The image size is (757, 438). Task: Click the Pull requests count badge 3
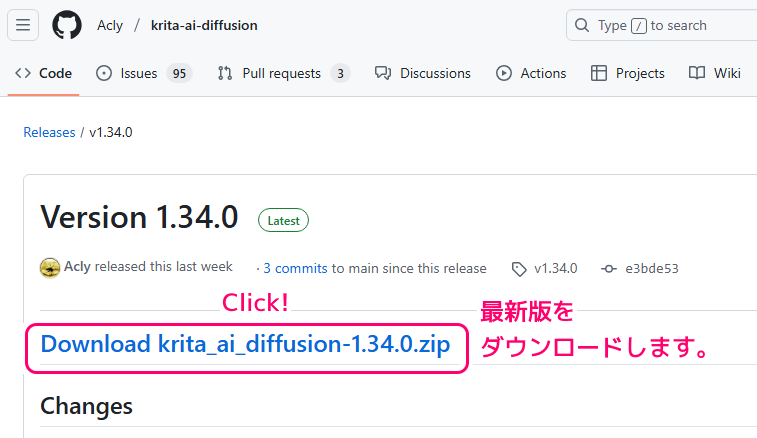pyautogui.click(x=340, y=73)
